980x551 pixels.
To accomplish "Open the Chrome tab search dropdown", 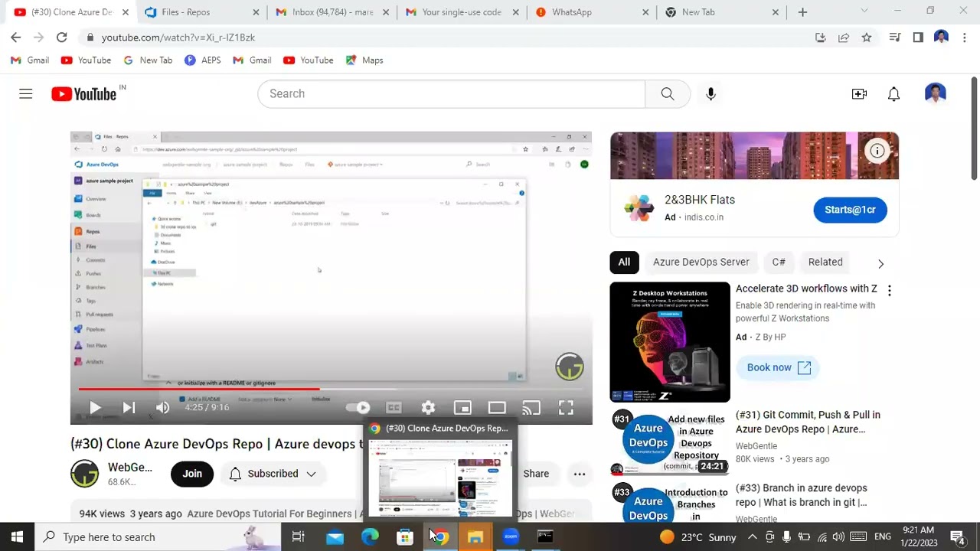I will [864, 11].
